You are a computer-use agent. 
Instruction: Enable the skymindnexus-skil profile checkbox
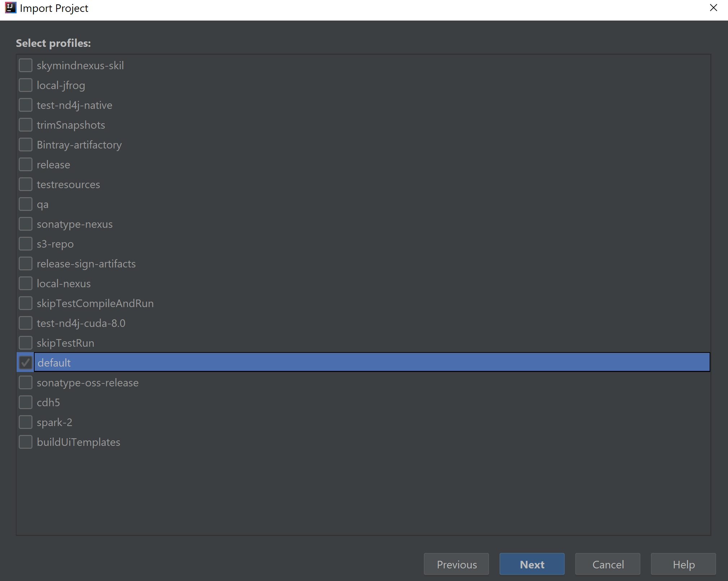point(26,66)
